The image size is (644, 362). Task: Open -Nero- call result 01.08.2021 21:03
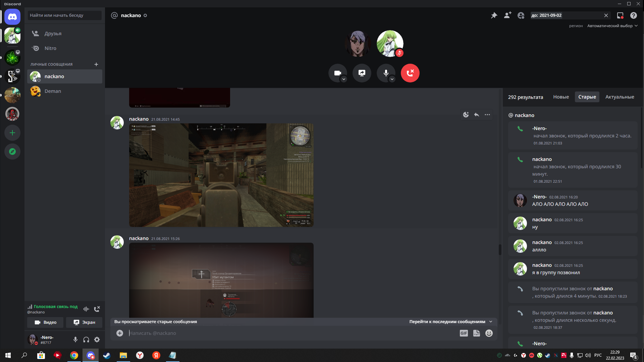(x=573, y=135)
